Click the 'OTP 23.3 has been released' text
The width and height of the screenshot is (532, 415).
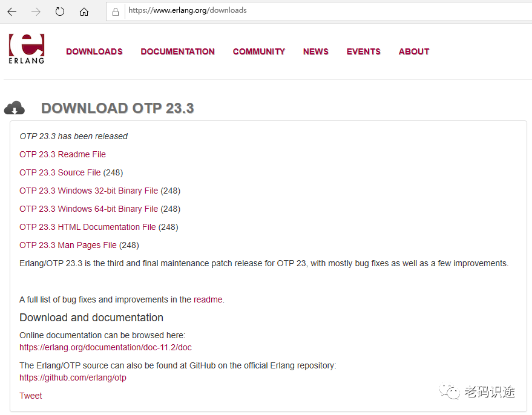click(73, 136)
